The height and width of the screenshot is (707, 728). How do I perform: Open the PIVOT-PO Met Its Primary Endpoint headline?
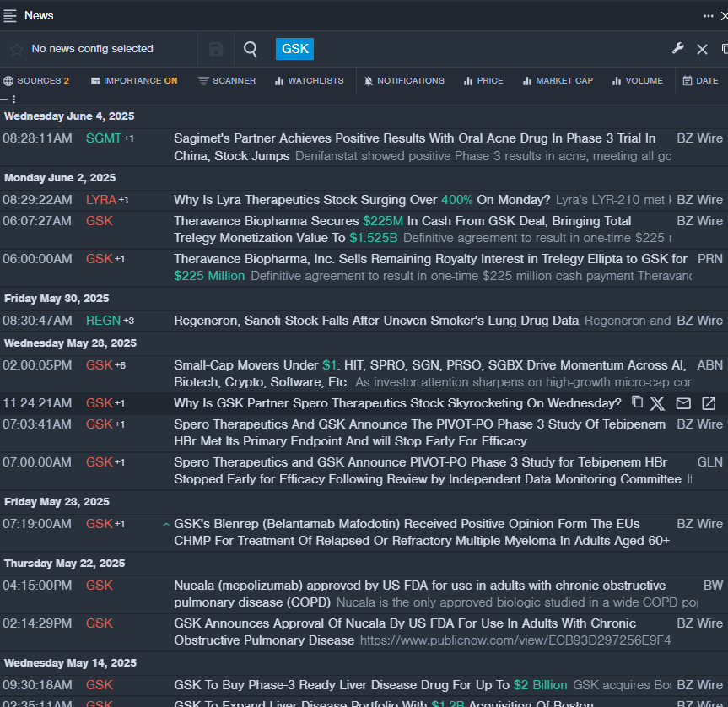point(420,433)
